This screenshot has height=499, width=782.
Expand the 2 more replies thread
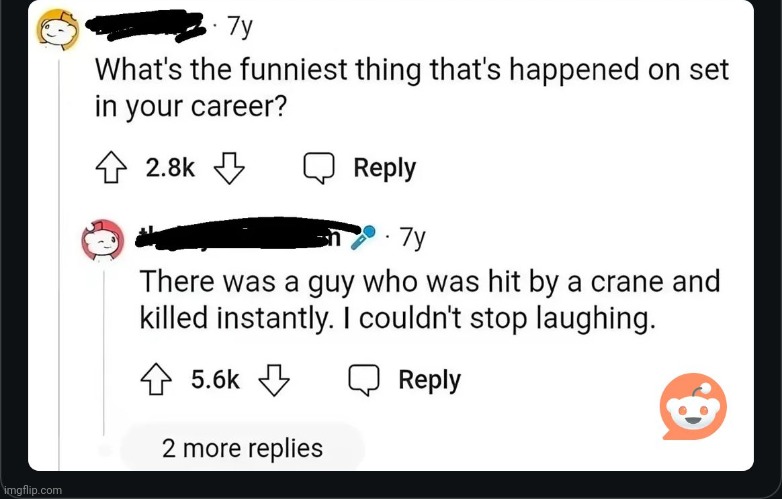click(242, 448)
